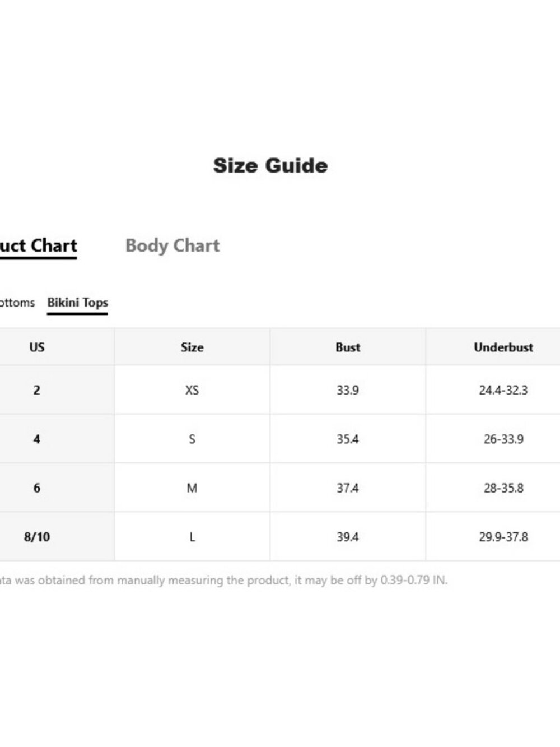Click the measurement disclaimer note
This screenshot has width=560, height=747.
point(224,580)
